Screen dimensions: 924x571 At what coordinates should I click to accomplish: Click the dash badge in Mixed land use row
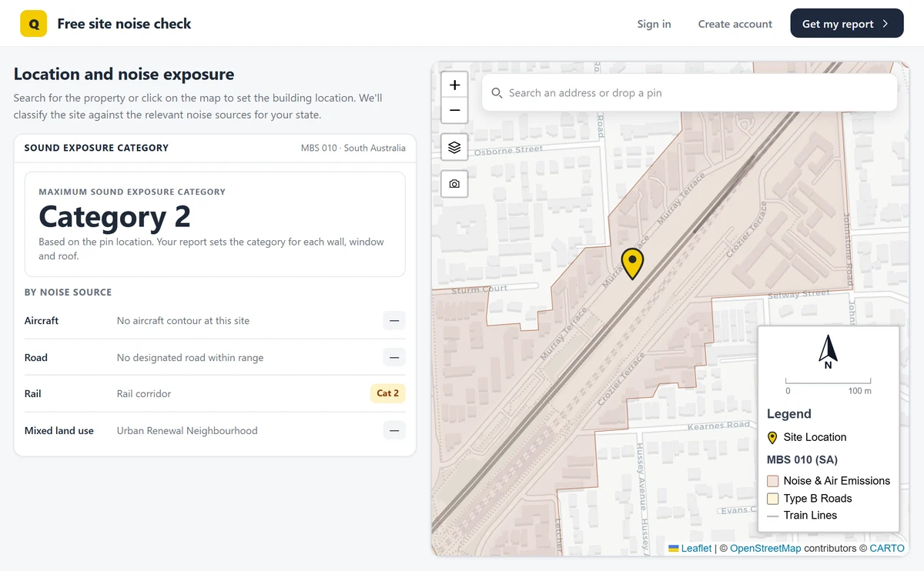pyautogui.click(x=394, y=431)
